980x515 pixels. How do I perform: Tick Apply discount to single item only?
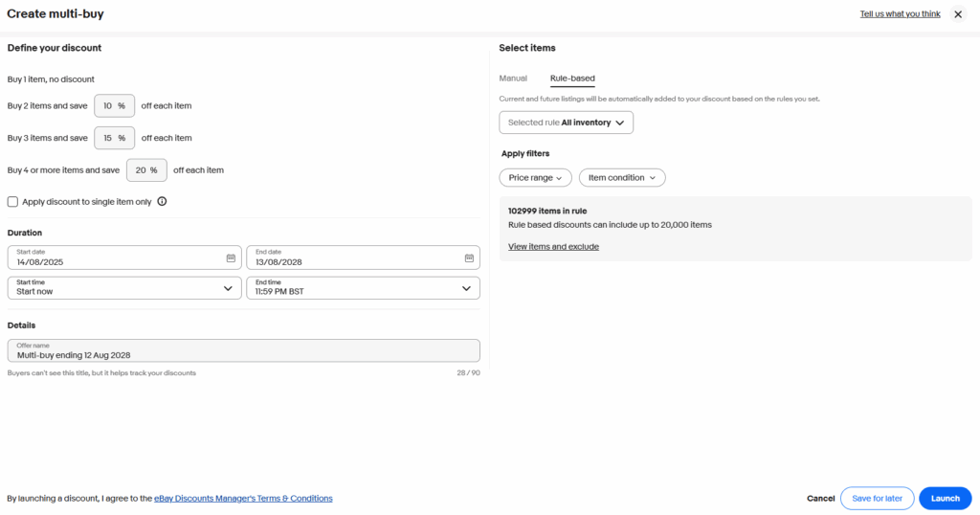[x=12, y=201]
